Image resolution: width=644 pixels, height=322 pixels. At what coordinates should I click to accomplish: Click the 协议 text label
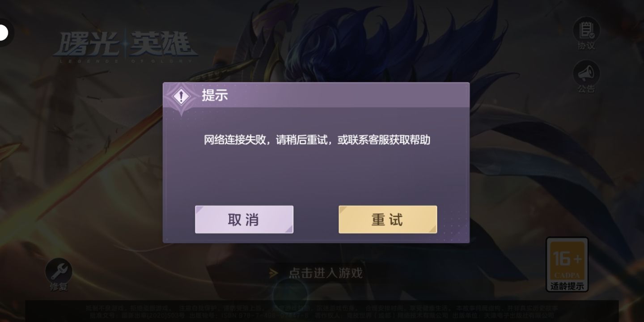pyautogui.click(x=586, y=46)
